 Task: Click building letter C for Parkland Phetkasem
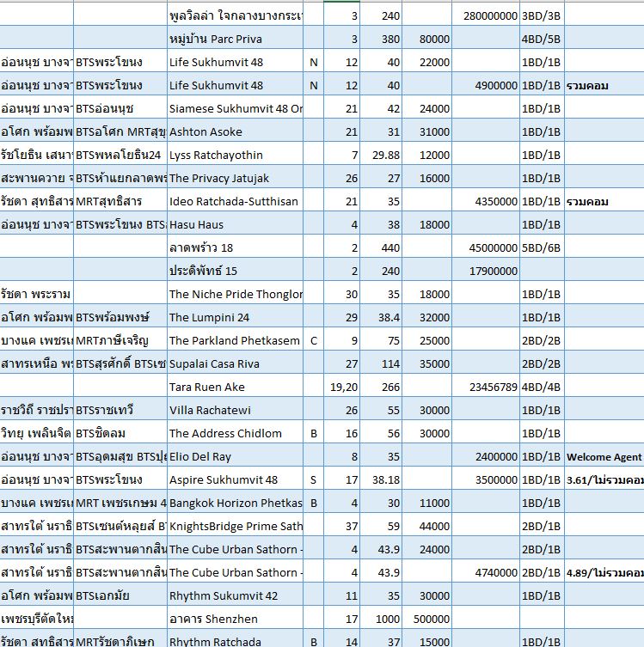pyautogui.click(x=313, y=340)
